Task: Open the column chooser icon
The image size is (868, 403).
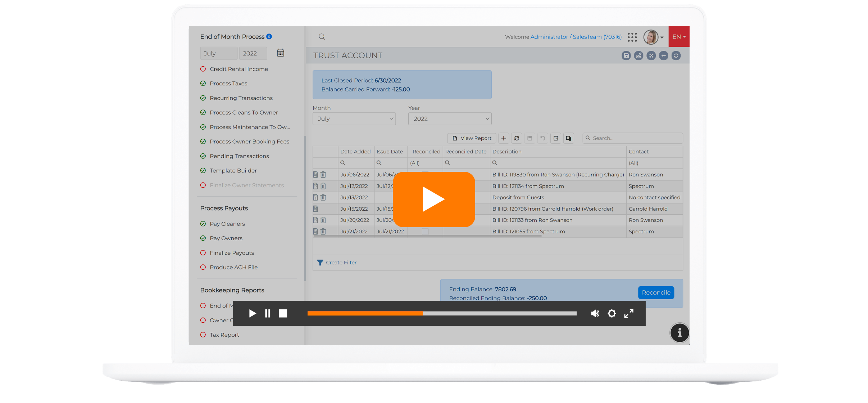Action: pyautogui.click(x=569, y=138)
